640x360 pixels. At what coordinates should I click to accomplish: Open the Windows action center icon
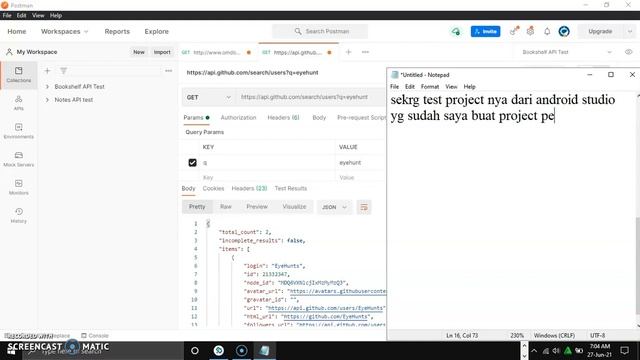point(624,351)
